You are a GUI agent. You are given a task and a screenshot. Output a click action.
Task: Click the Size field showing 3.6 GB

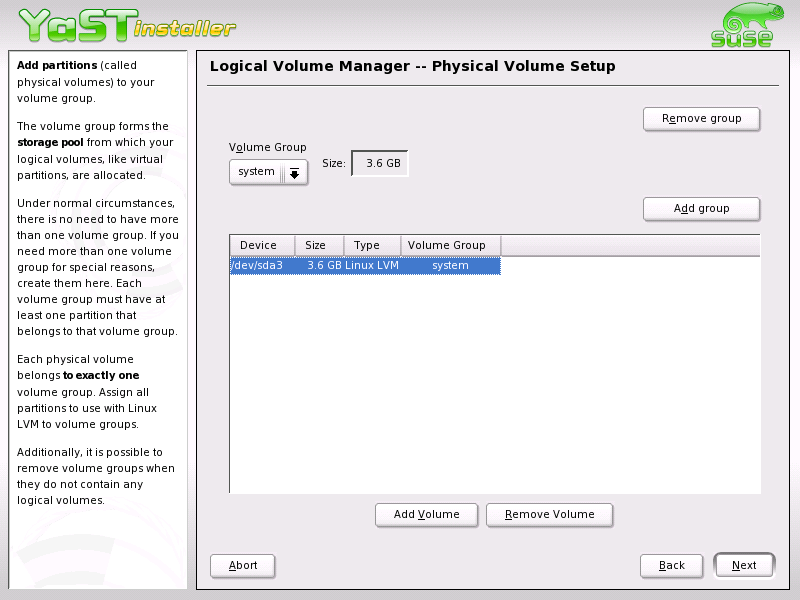pos(380,162)
